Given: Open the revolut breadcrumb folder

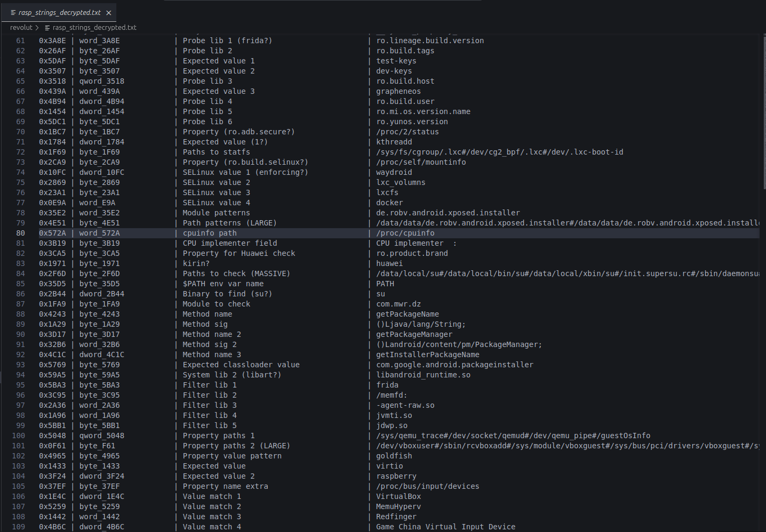Looking at the screenshot, I should [21, 28].
